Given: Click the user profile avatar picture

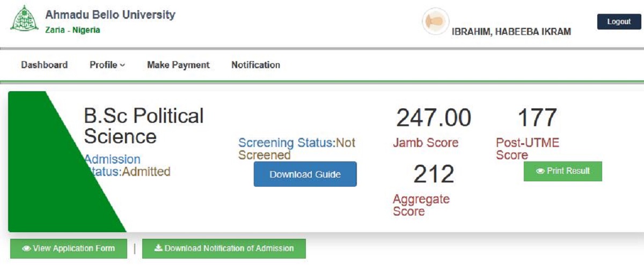Looking at the screenshot, I should point(435,22).
